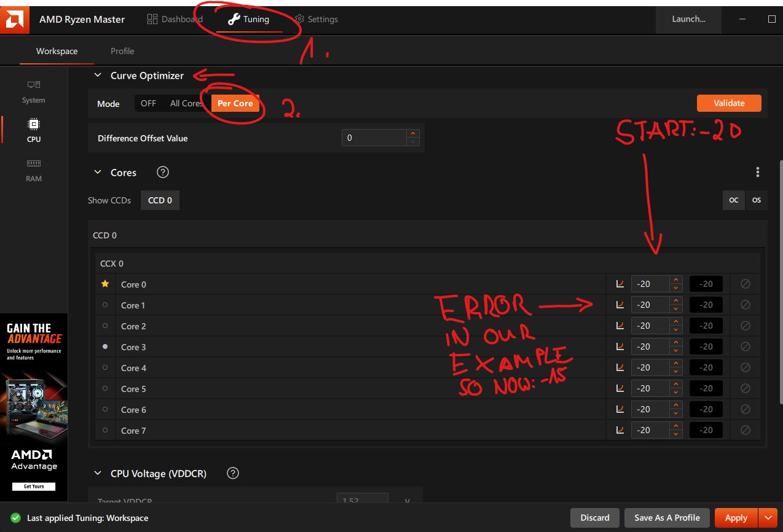Viewport: 783px width, 532px height.
Task: Click the Launch... button
Action: pos(688,19)
